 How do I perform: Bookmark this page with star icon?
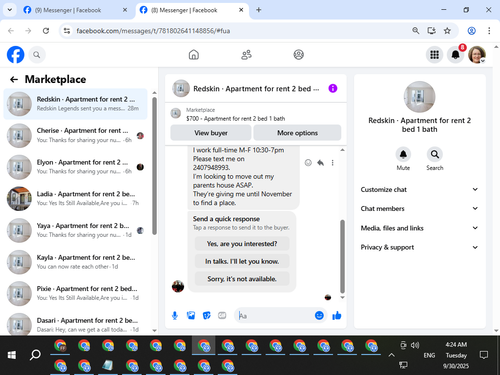pyautogui.click(x=447, y=31)
